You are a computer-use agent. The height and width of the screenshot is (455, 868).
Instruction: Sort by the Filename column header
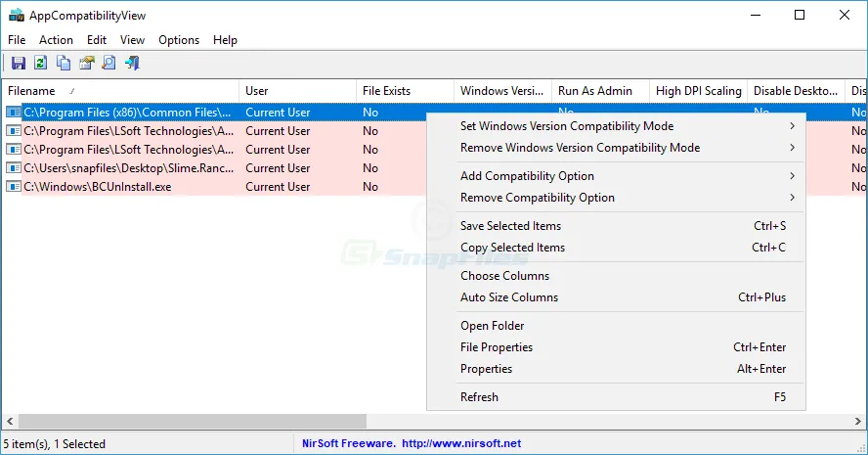click(x=119, y=91)
